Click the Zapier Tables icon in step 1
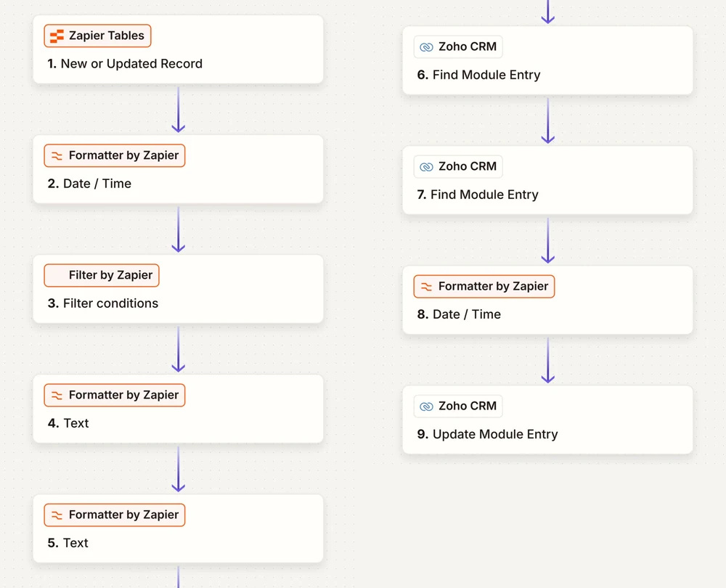 [57, 36]
